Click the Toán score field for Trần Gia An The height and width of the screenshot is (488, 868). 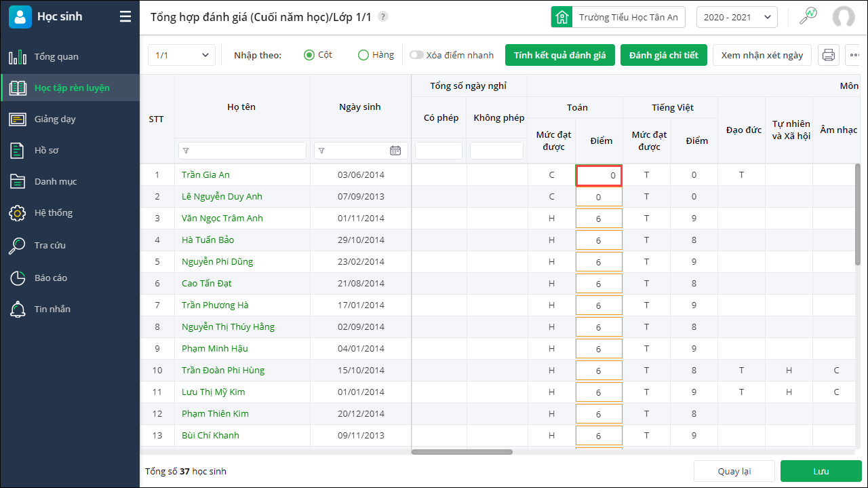pyautogui.click(x=599, y=175)
